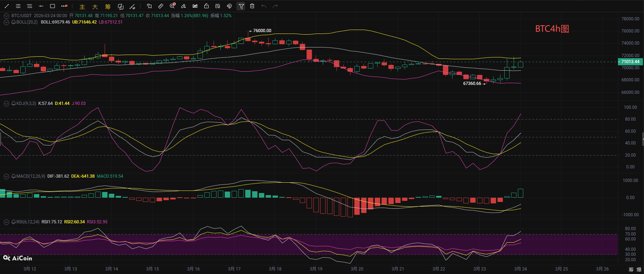Toggle the BOLL indicator alert bell

[14, 22]
